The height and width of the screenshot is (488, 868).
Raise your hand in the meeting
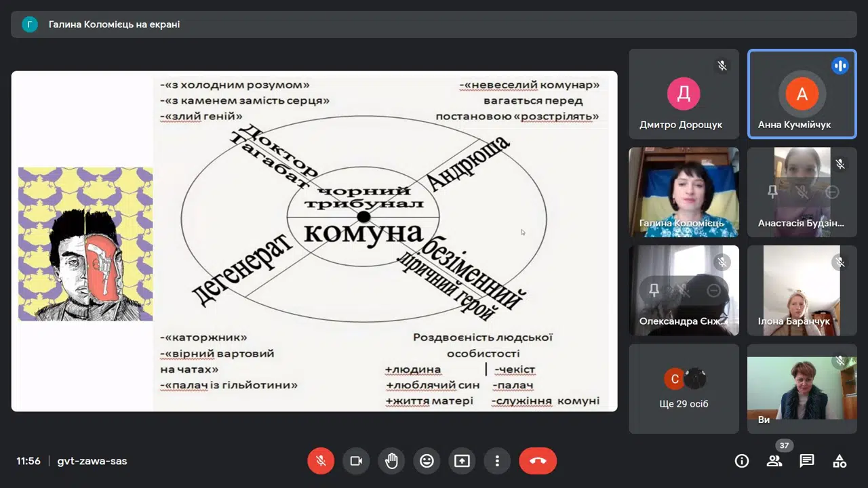click(391, 461)
